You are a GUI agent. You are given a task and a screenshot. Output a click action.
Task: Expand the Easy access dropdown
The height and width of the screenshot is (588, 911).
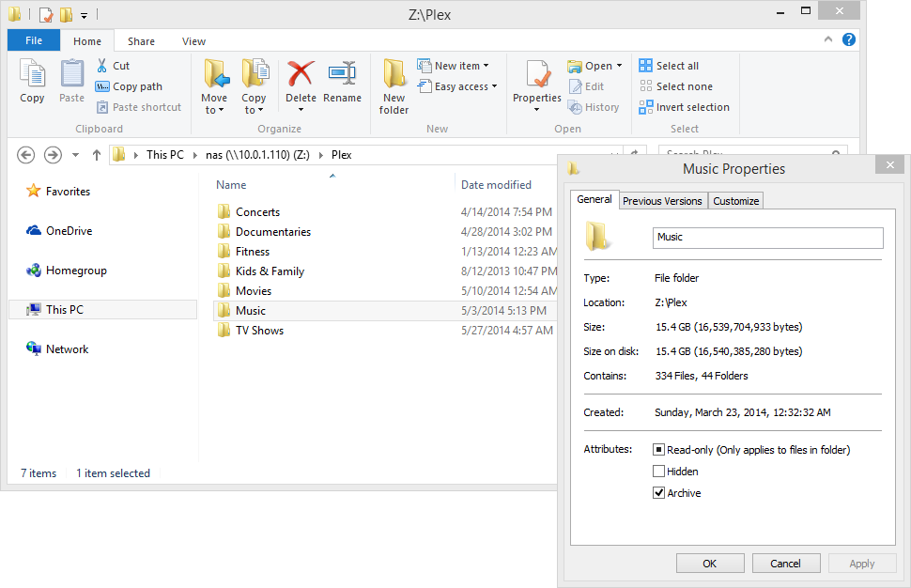[494, 86]
